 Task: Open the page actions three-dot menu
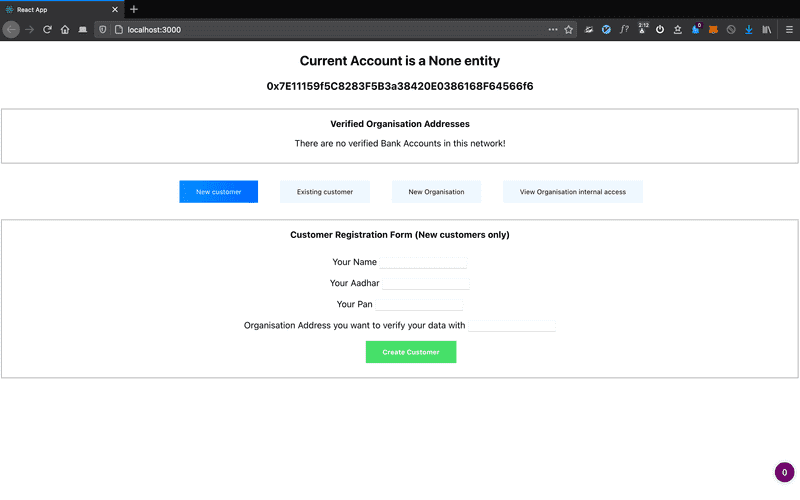(x=553, y=30)
